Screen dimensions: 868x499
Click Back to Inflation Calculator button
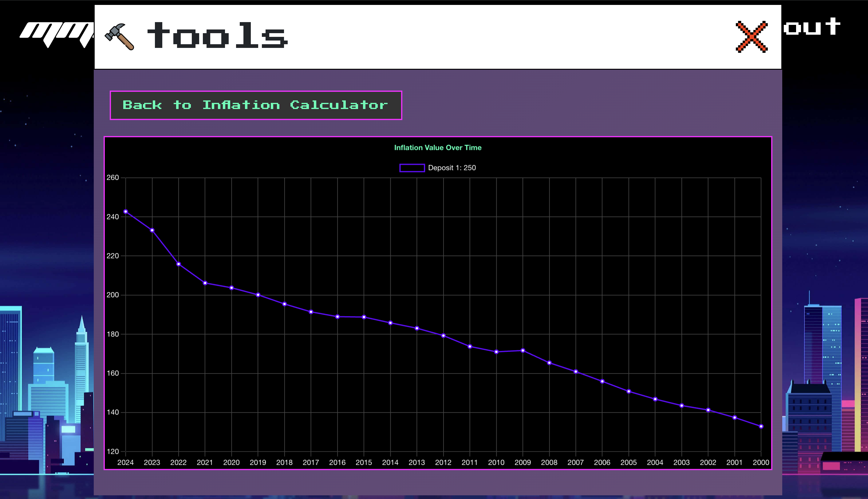pyautogui.click(x=255, y=105)
